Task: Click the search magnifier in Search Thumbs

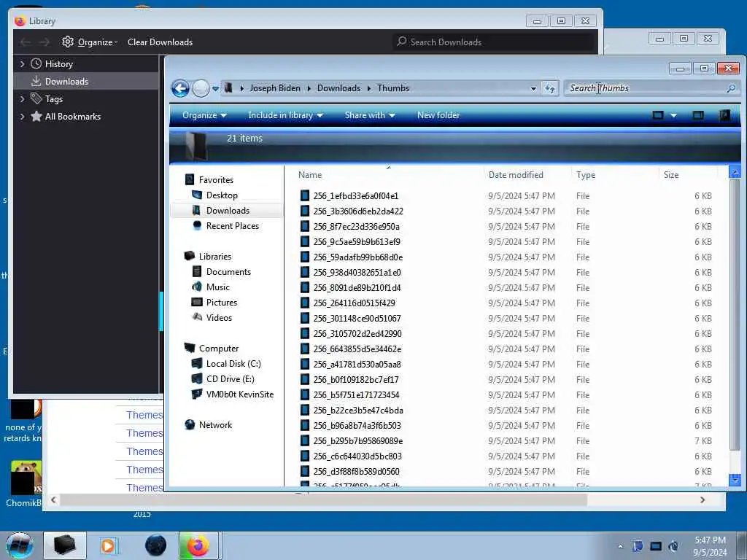Action: tap(731, 88)
